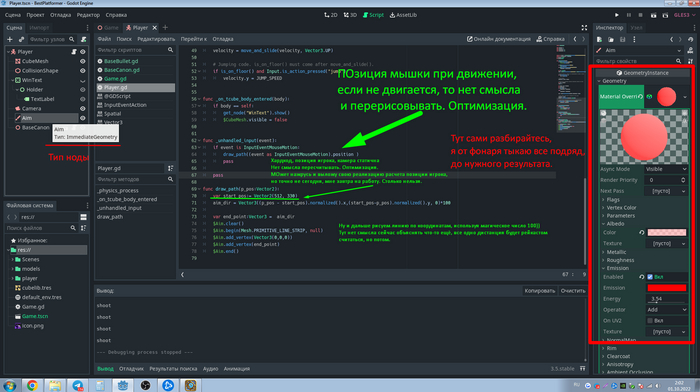This screenshot has height=392, width=700.
Task: Open the script icon on Player node
Action: (x=74, y=52)
